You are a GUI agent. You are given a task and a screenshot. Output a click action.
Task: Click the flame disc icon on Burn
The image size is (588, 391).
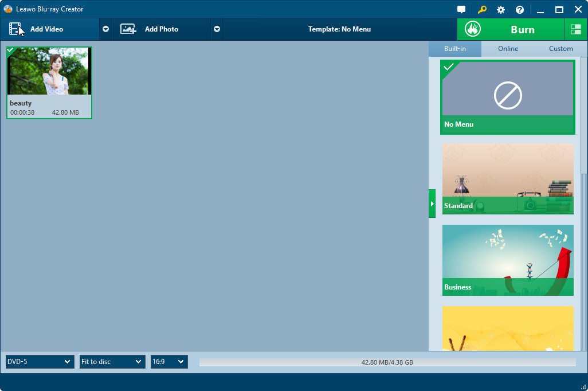click(x=472, y=29)
